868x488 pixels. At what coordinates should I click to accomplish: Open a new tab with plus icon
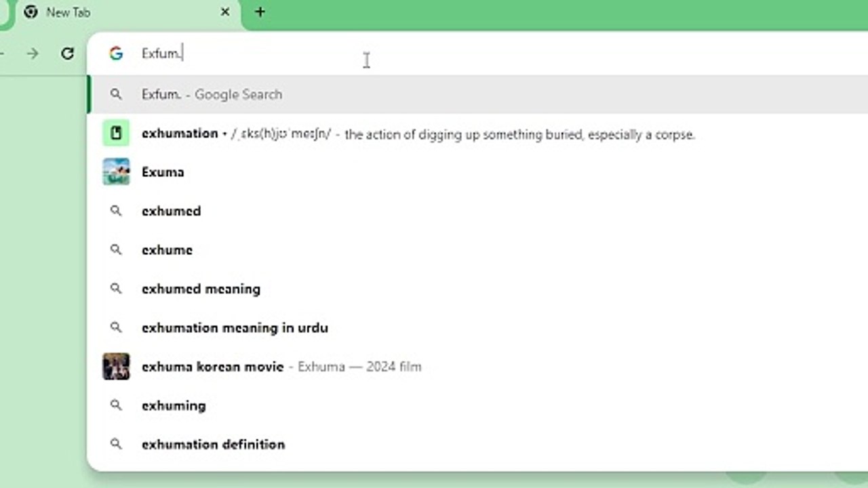coord(260,12)
